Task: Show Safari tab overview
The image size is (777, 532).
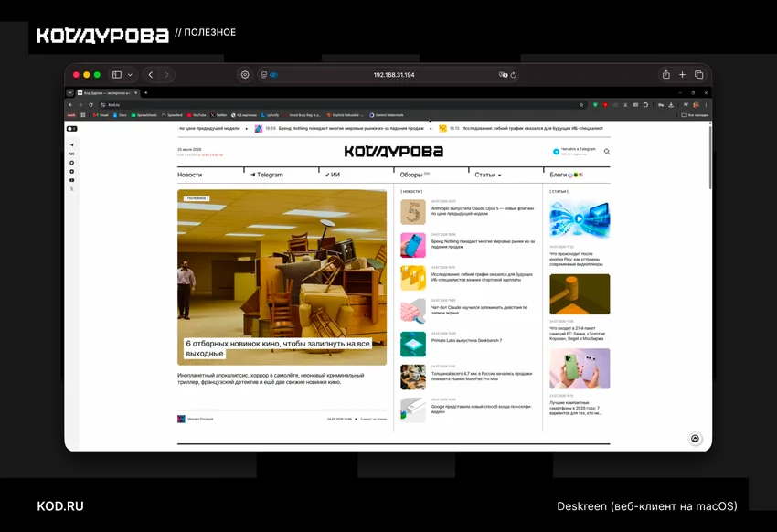Action: tap(698, 74)
